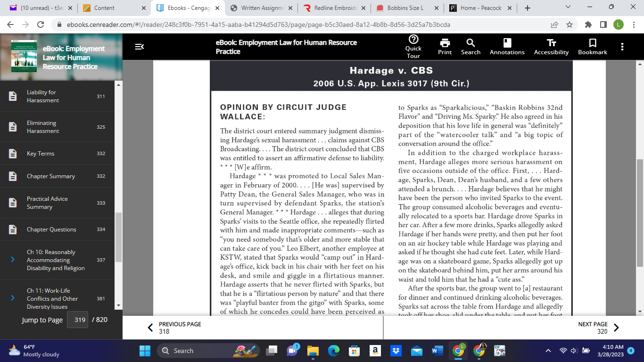Open the Windows Start menu
The image size is (644, 362).
coord(145,351)
